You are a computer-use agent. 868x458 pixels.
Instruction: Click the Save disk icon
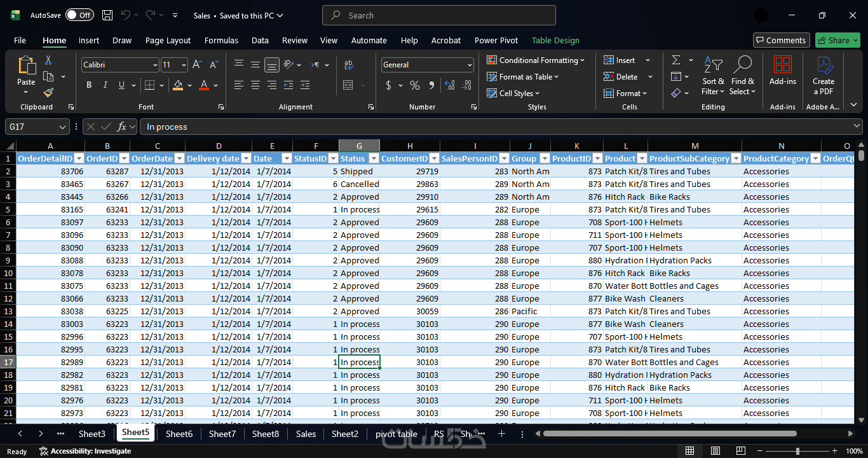pyautogui.click(x=107, y=15)
